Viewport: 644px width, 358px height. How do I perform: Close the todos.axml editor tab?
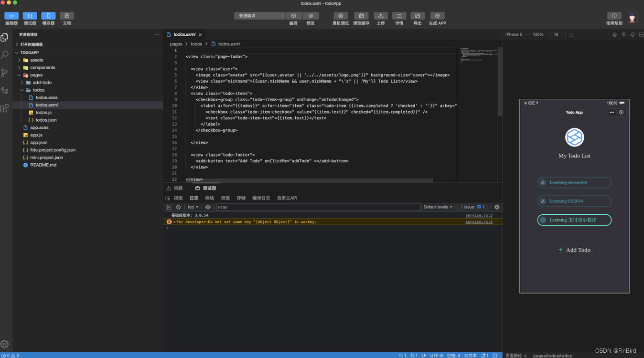tap(200, 35)
